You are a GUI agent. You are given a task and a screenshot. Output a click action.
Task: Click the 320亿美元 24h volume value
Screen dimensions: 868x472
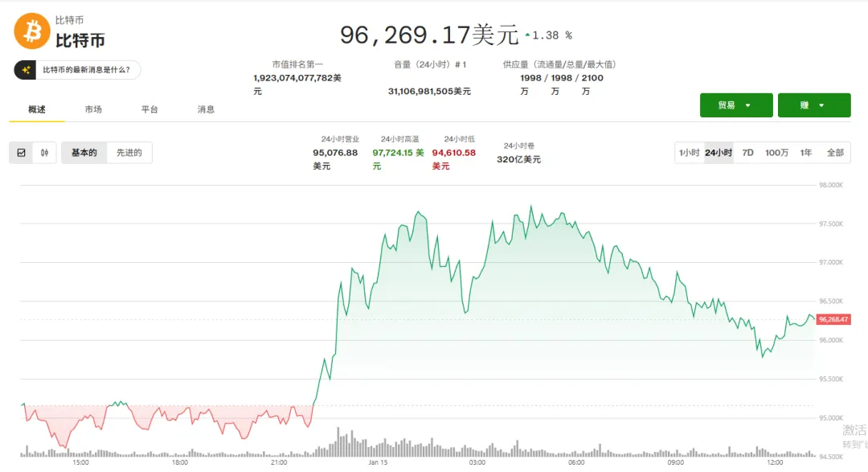tap(518, 159)
